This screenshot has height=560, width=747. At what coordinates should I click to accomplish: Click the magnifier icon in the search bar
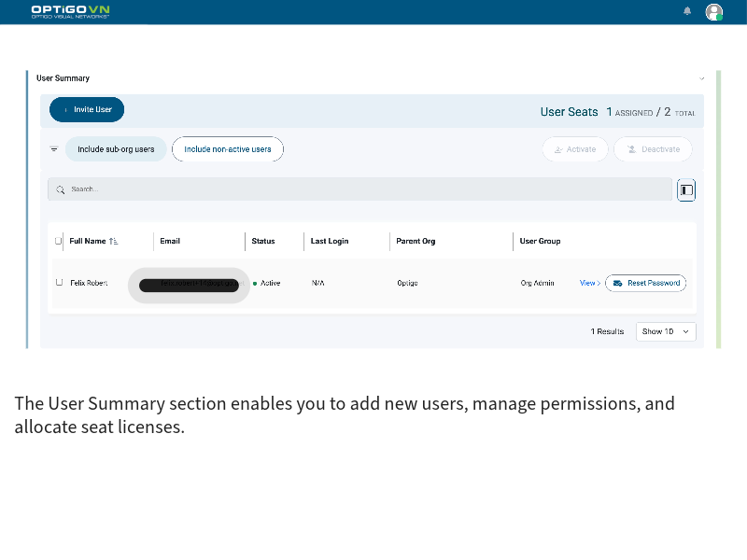pos(60,189)
